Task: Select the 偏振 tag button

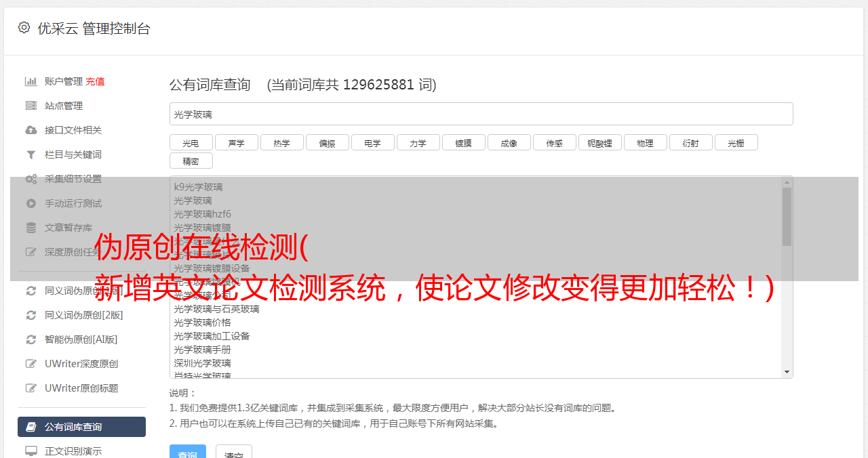Action: [327, 142]
